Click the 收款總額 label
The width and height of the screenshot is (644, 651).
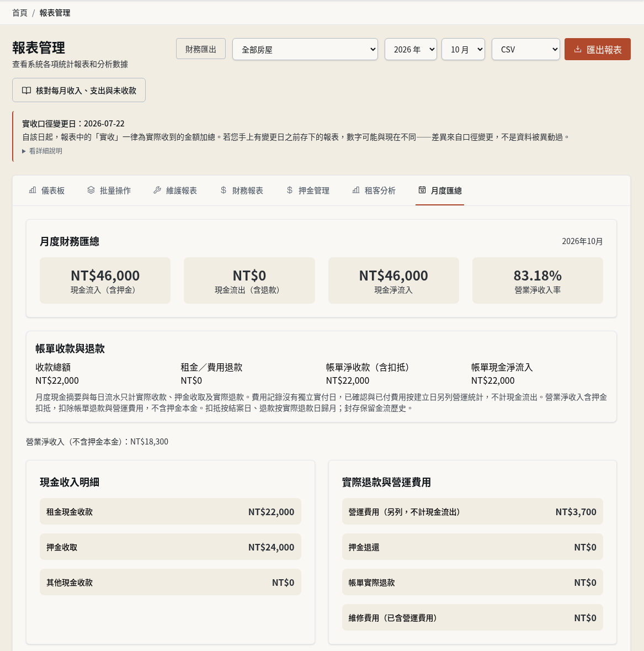pyautogui.click(x=53, y=367)
